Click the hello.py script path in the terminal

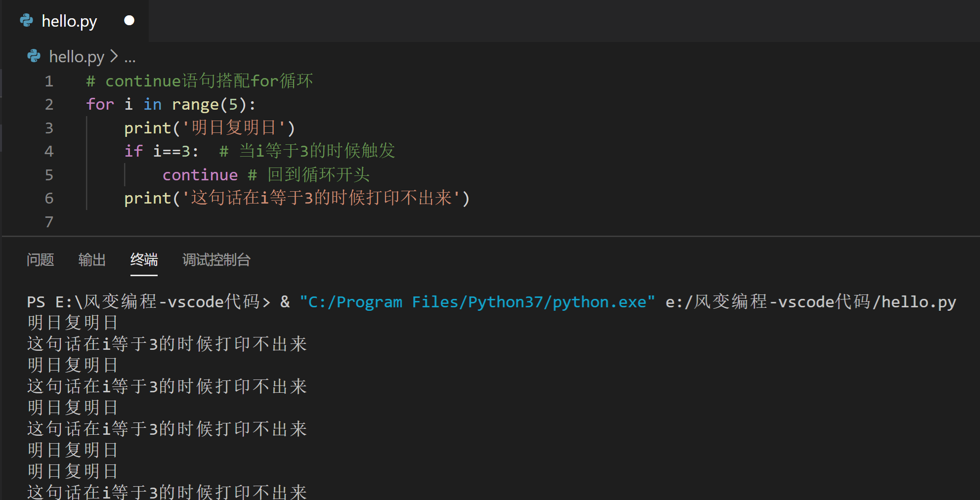coord(811,301)
